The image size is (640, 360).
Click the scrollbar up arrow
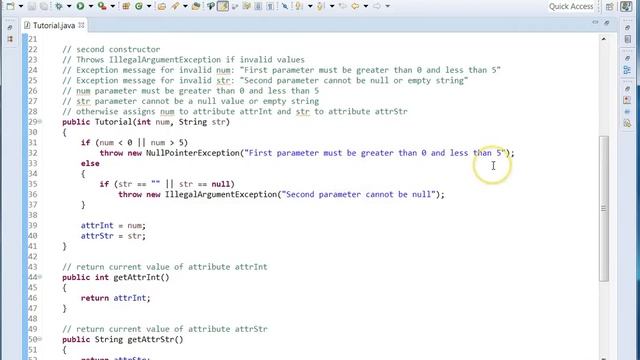(x=604, y=39)
